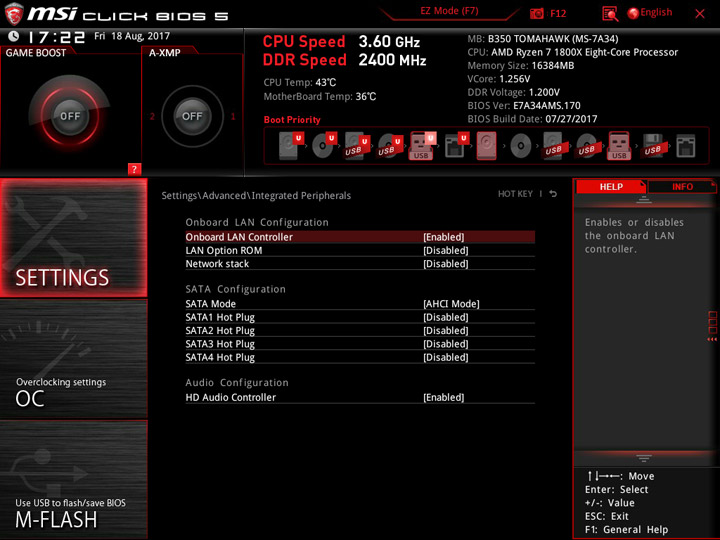This screenshot has height=540, width=720.
Task: Open the SETTINGS section
Action: tap(73, 238)
